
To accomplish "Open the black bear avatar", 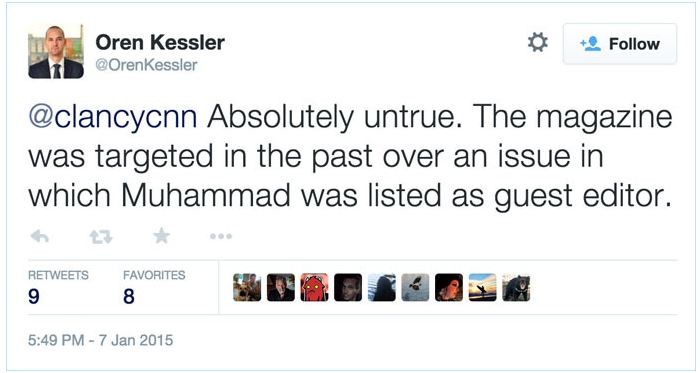I will tap(516, 287).
